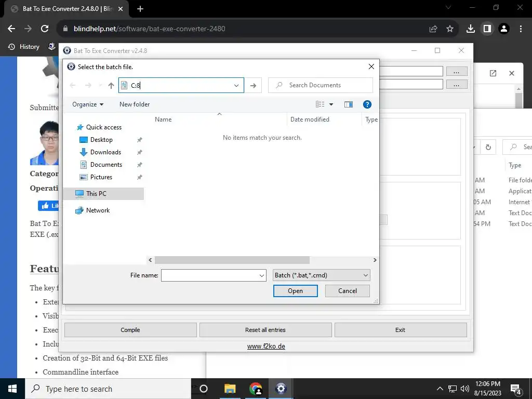Open the Organize menu

point(88,104)
